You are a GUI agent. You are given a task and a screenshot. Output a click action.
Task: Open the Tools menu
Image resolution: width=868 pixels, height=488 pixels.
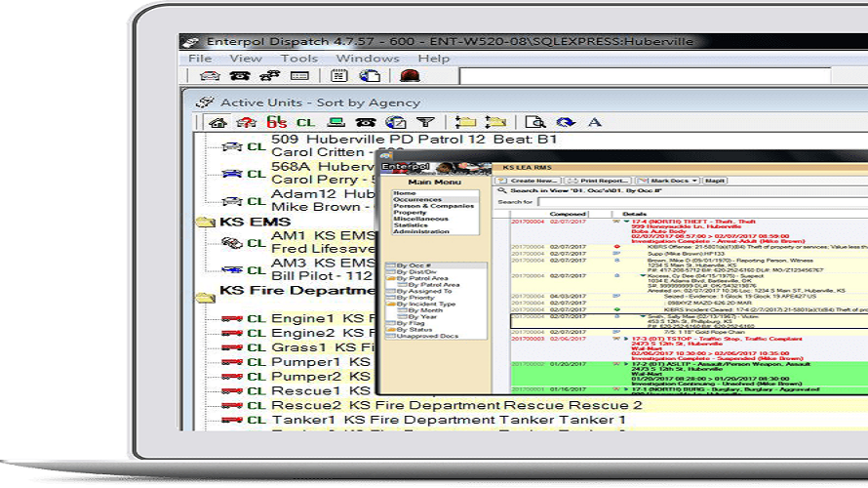pos(298,59)
